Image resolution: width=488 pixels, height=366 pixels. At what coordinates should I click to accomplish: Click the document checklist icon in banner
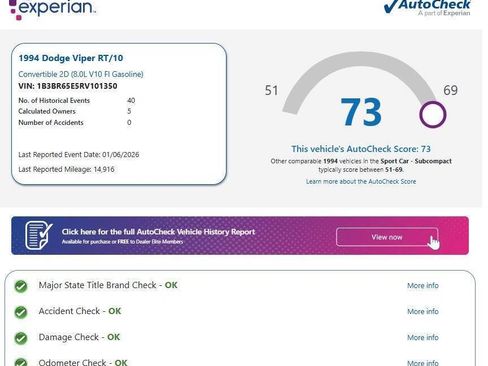point(39,235)
